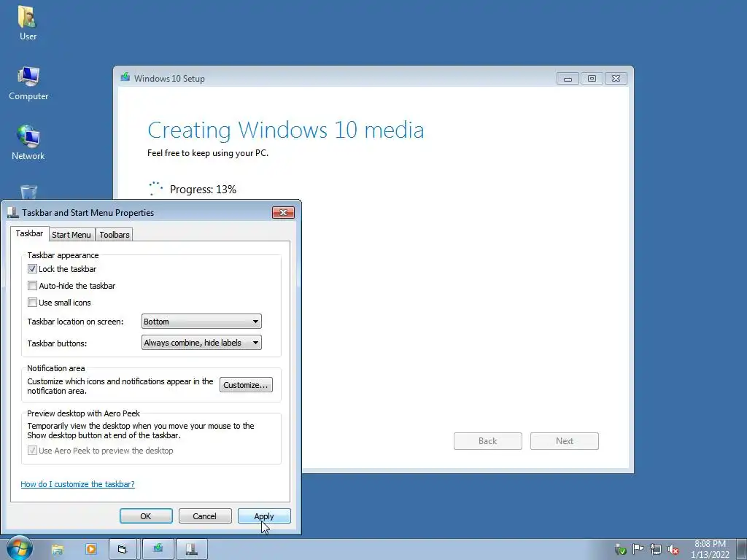Click the safely remove hardware tray icon
This screenshot has height=560, width=747.
point(620,550)
